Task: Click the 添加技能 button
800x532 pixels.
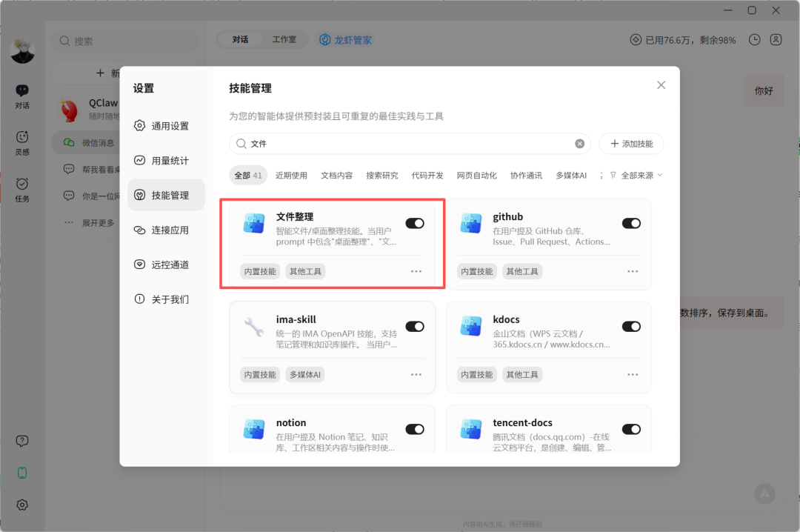Action: 631,144
